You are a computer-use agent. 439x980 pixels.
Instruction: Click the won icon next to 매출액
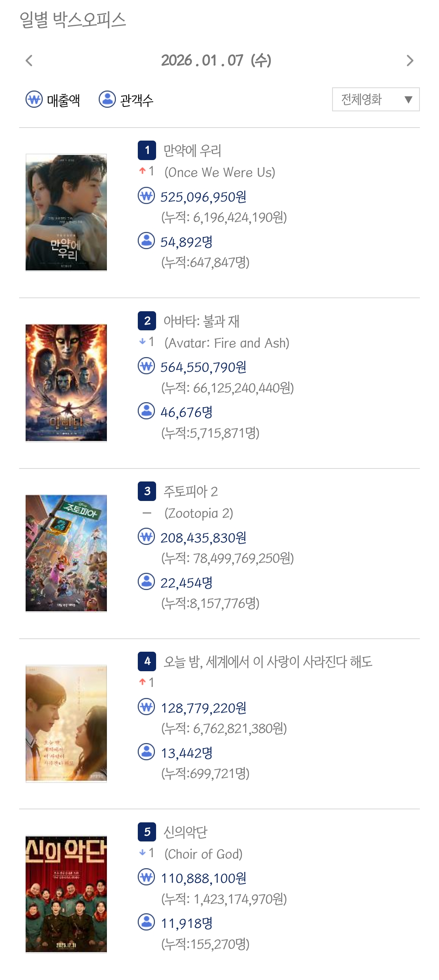click(34, 99)
